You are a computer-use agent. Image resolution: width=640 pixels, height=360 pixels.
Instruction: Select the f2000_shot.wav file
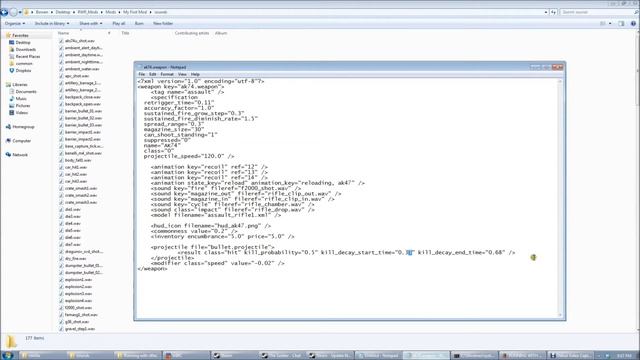pyautogui.click(x=78, y=308)
